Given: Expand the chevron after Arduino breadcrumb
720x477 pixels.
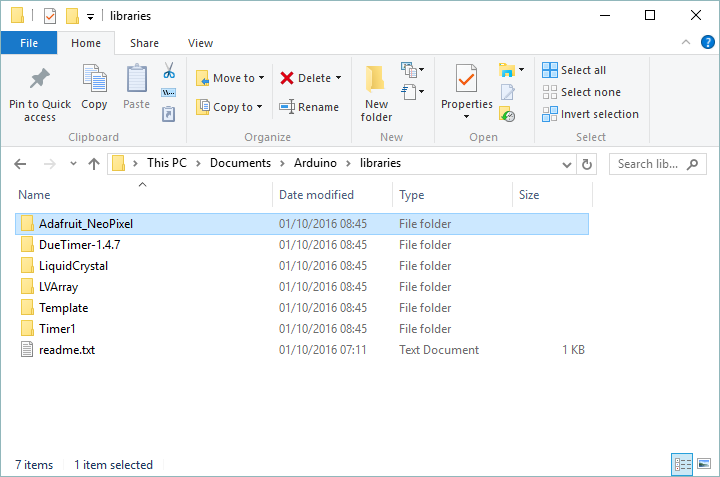Looking at the screenshot, I should [x=349, y=163].
